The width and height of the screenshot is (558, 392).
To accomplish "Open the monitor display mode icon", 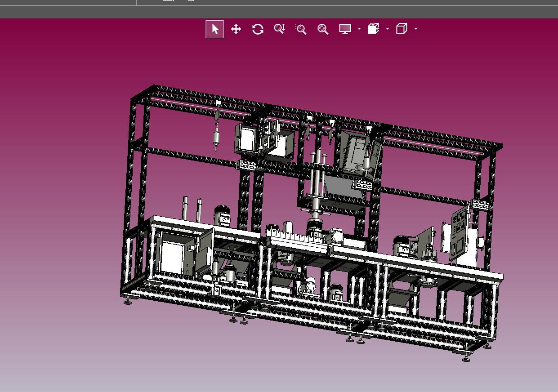I will coord(345,29).
